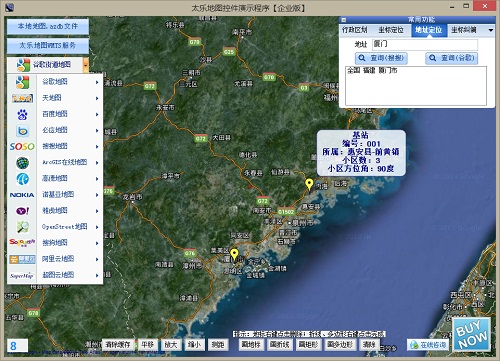Activate the 平移 pan tool
The height and width of the screenshot is (361, 500).
pyautogui.click(x=147, y=344)
